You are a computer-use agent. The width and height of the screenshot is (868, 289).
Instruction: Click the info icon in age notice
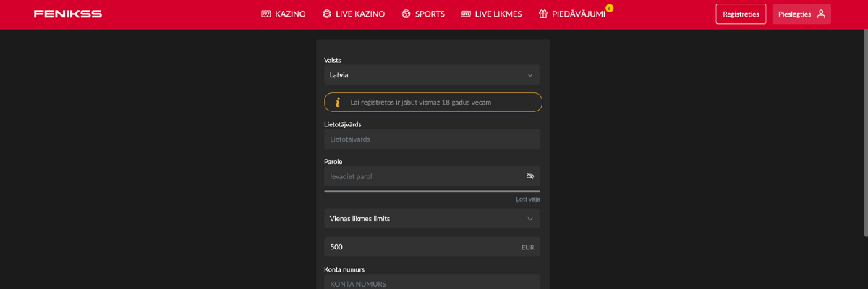pyautogui.click(x=337, y=103)
